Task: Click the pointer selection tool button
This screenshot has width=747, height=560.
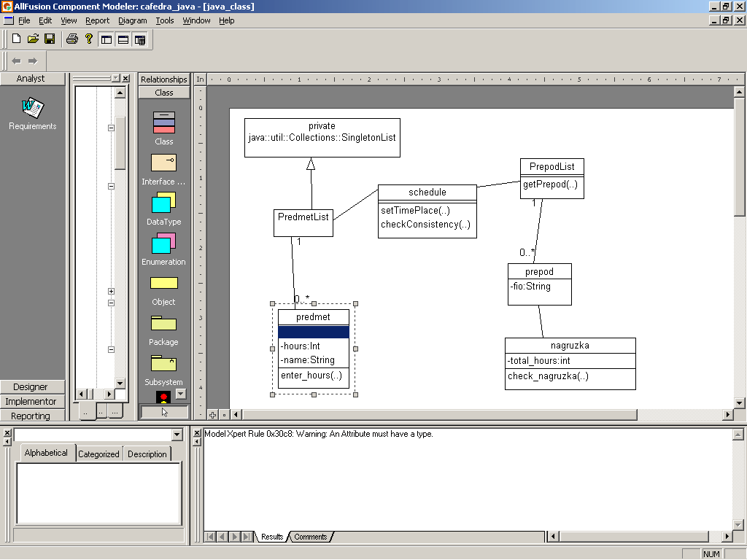Action: [x=164, y=412]
